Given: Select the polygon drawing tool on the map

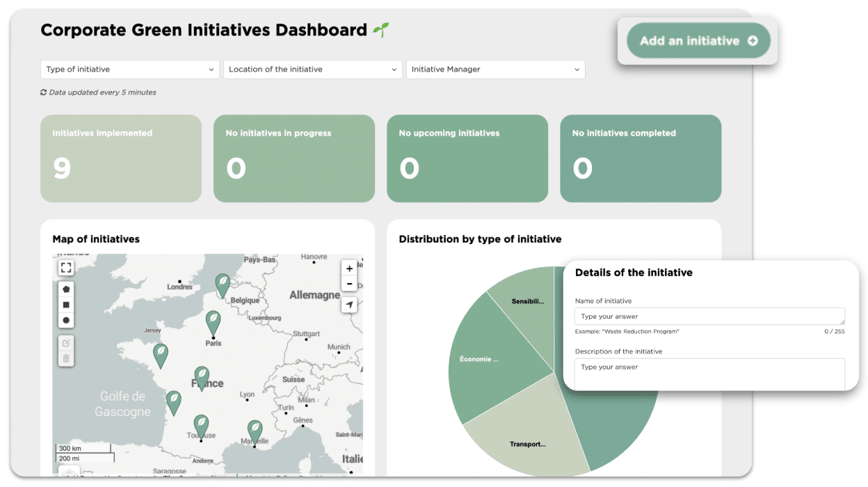Looking at the screenshot, I should click(x=66, y=289).
